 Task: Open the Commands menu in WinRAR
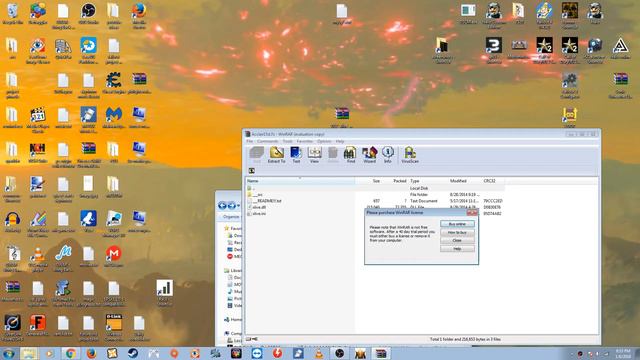point(267,141)
